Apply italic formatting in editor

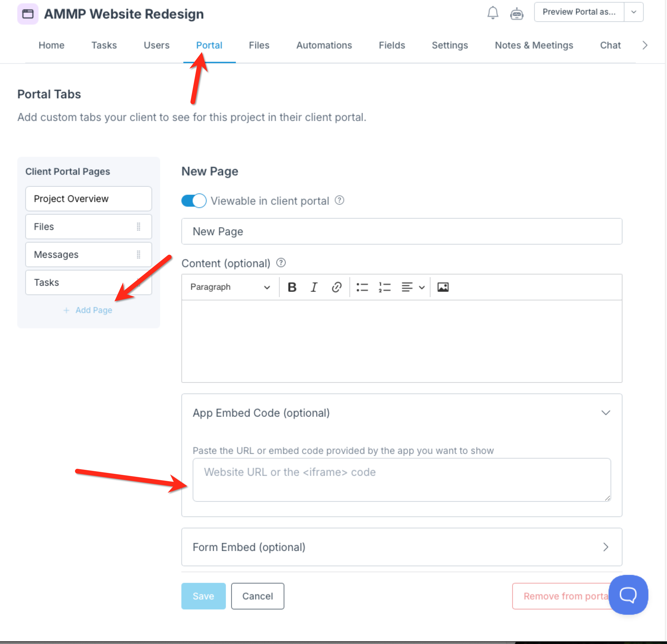[x=314, y=287]
